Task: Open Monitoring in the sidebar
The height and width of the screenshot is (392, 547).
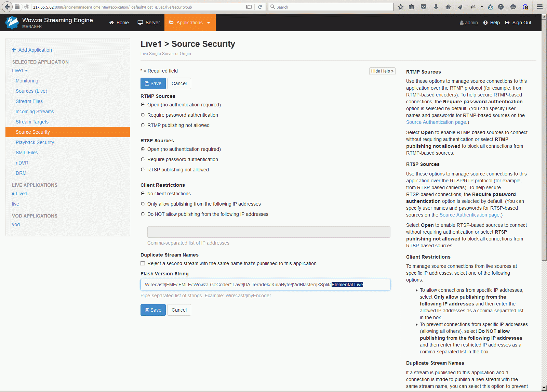Action: point(27,81)
